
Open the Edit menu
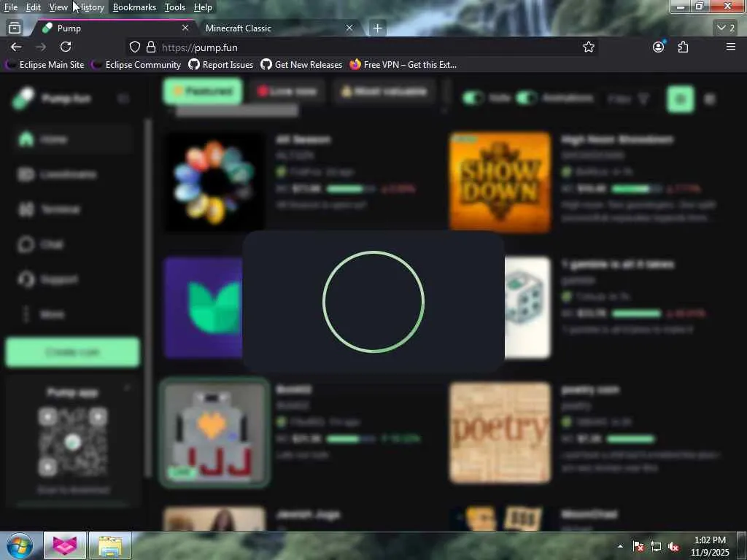[x=33, y=7]
